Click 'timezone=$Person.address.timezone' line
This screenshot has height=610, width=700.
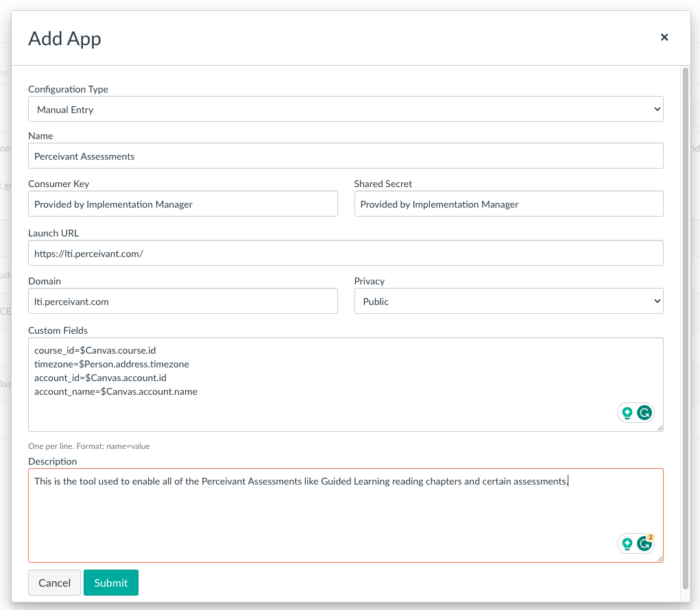click(112, 364)
